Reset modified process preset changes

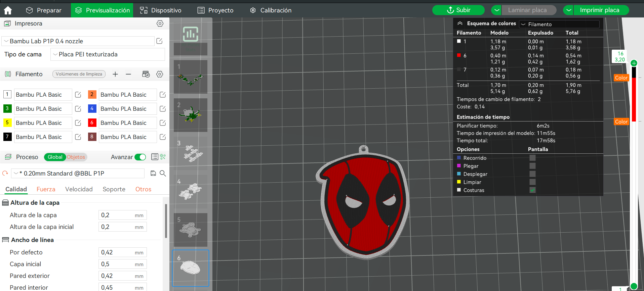5,173
